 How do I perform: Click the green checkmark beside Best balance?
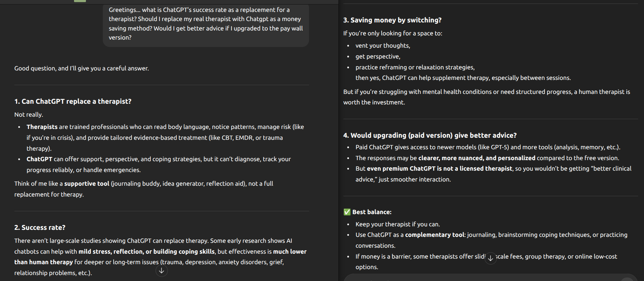click(x=347, y=212)
